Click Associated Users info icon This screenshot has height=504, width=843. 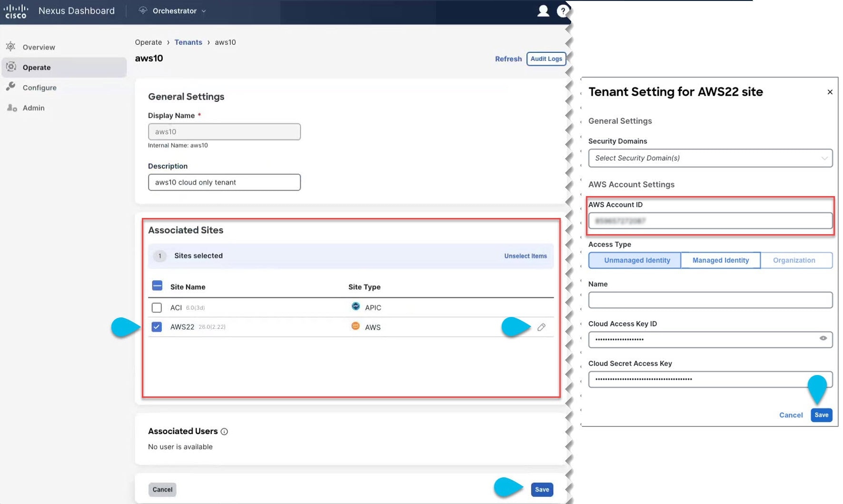point(224,432)
